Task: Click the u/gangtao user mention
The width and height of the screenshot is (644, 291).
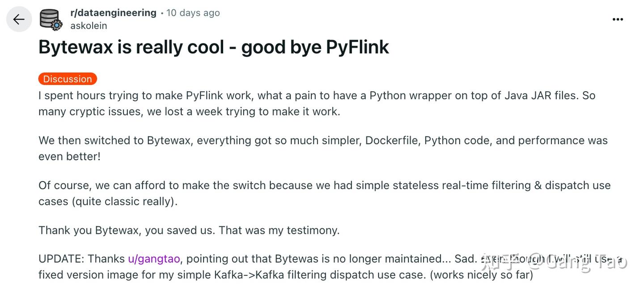Action: click(154, 259)
